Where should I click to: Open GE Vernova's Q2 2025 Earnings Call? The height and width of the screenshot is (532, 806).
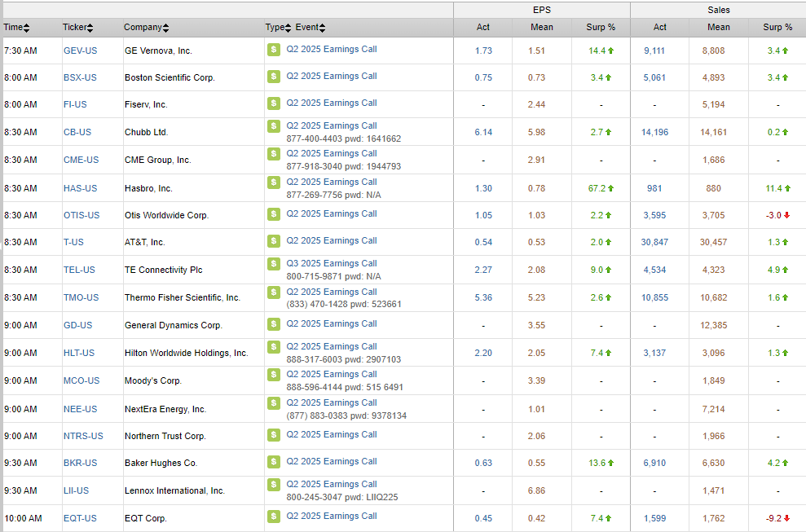(x=332, y=50)
